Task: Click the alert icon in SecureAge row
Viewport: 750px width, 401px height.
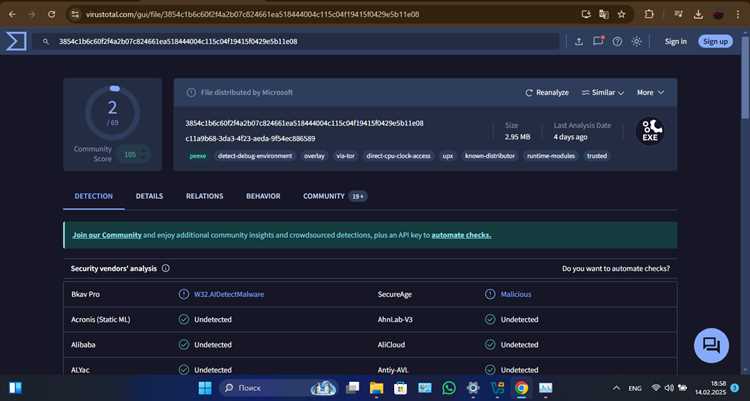Action: point(490,294)
